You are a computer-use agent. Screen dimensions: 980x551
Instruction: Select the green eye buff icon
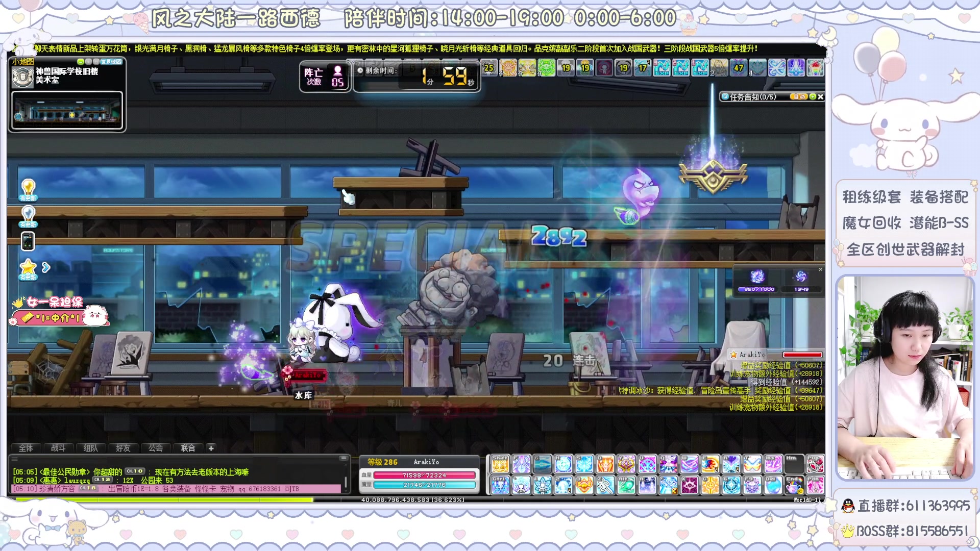547,67
